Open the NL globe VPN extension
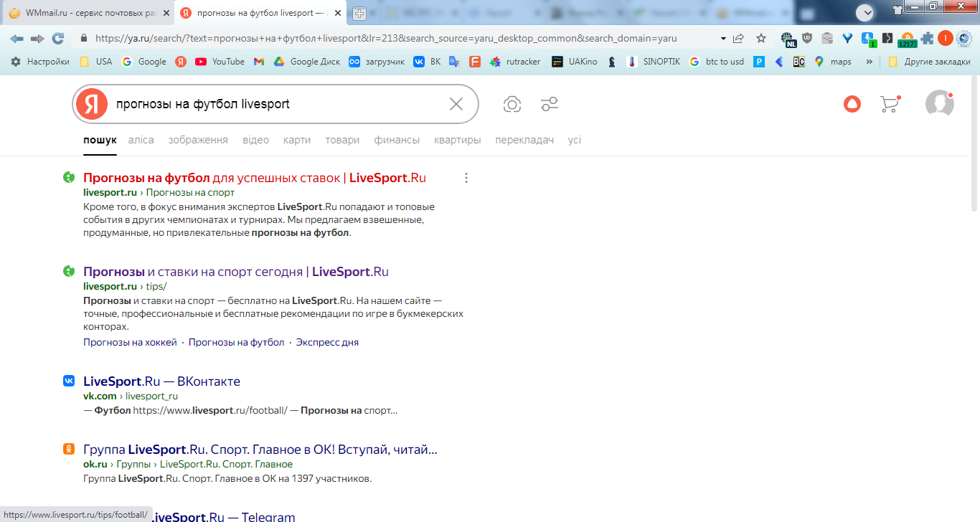Viewport: 980px width, 522px height. pos(788,39)
